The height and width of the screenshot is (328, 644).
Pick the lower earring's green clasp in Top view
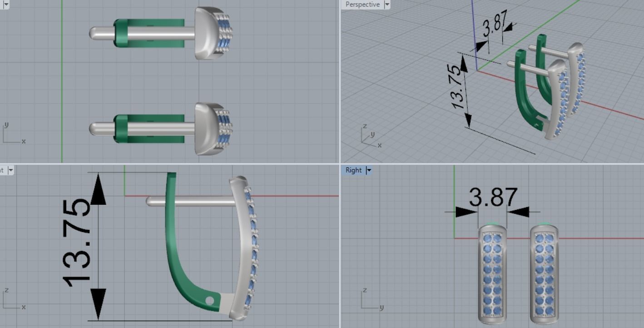tap(121, 129)
